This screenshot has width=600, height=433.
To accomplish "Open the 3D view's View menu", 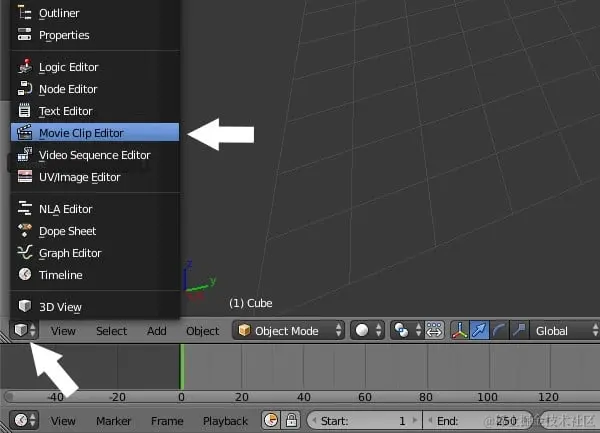I will (63, 331).
